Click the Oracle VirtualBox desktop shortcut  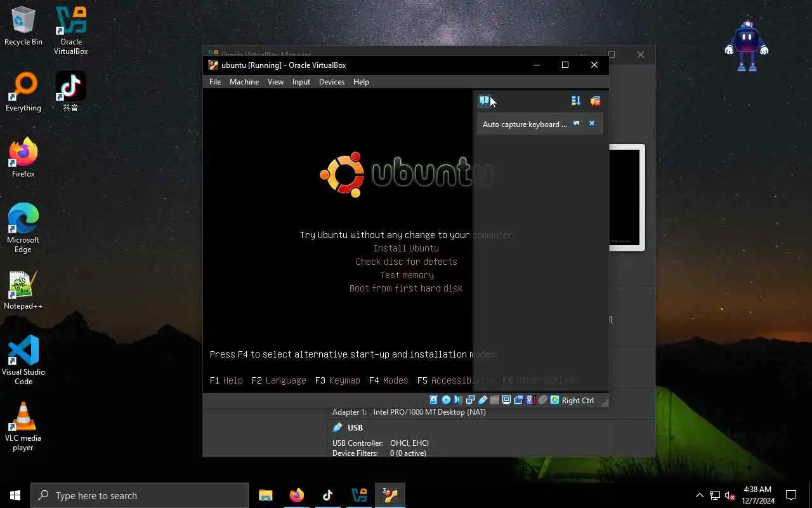[x=71, y=30]
